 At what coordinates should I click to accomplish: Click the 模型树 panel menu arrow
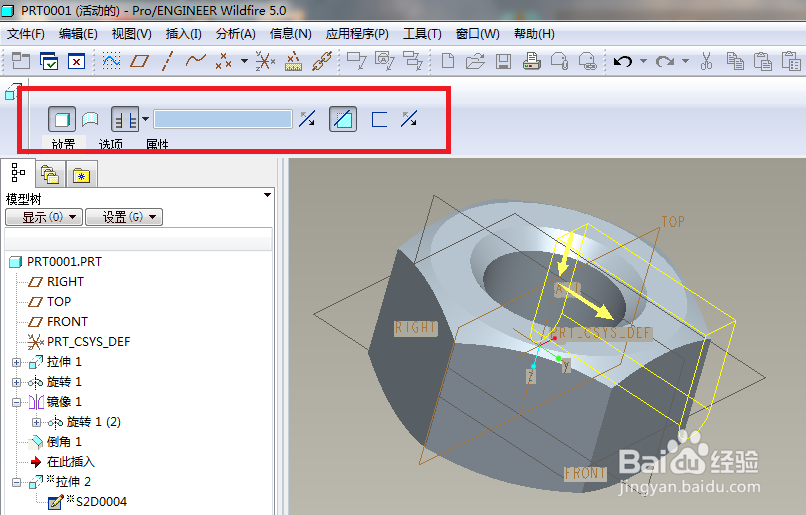267,195
